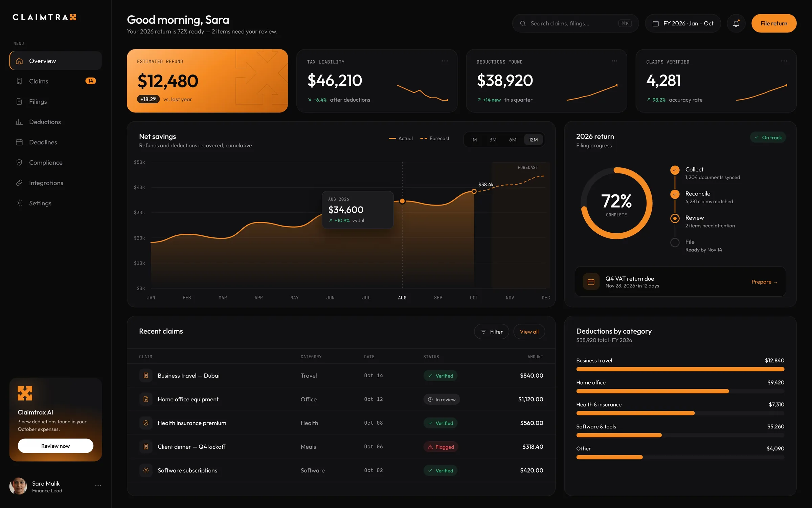Image resolution: width=812 pixels, height=508 pixels.
Task: Click the receipt icon for Business travel — Dubai
Action: 146,376
